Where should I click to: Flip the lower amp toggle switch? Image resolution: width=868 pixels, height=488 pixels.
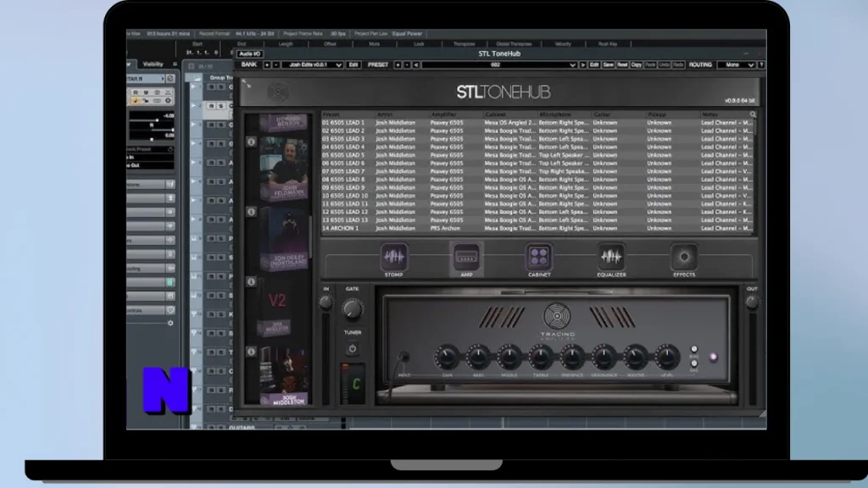click(x=694, y=363)
